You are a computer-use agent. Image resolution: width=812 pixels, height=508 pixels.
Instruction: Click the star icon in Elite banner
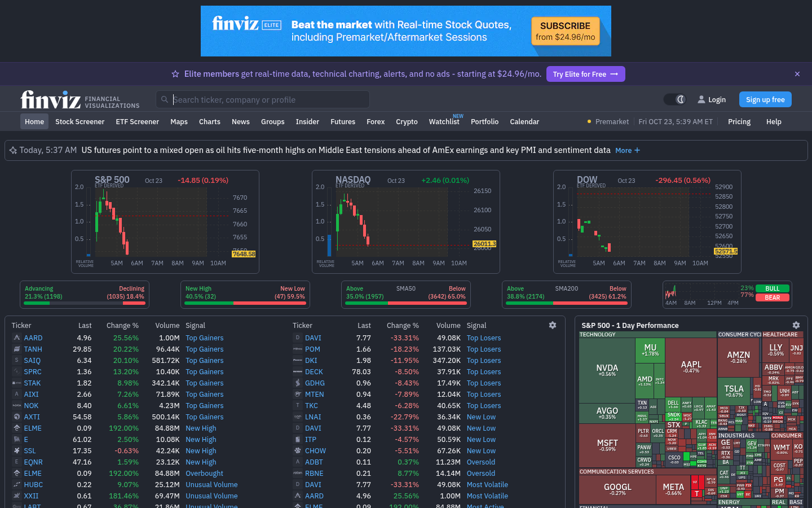coord(175,74)
